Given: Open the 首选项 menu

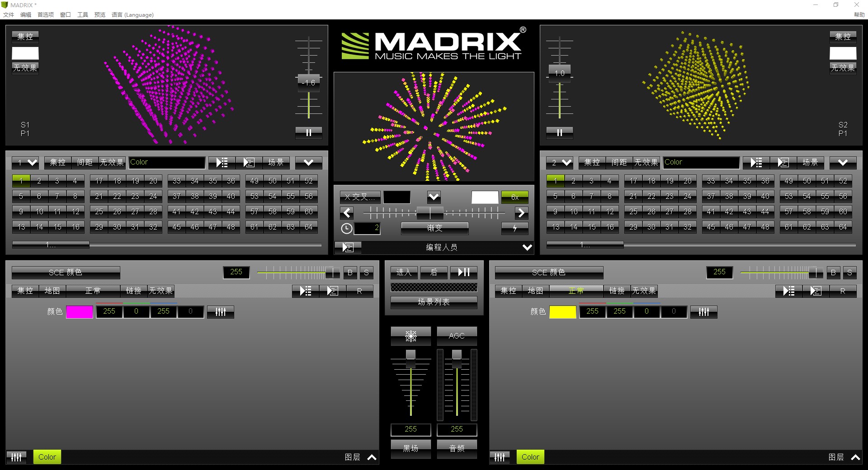Looking at the screenshot, I should pyautogui.click(x=46, y=15).
